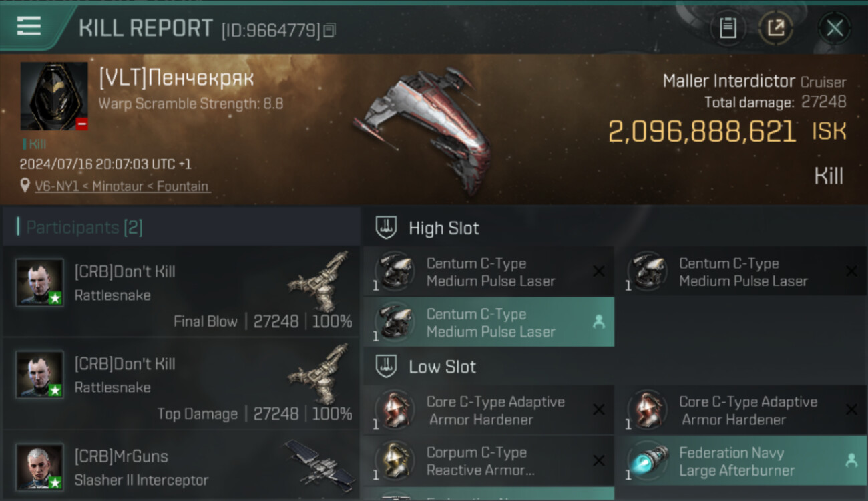The width and height of the screenshot is (868, 501).
Task: Close the Kill Report window
Action: pyautogui.click(x=835, y=28)
